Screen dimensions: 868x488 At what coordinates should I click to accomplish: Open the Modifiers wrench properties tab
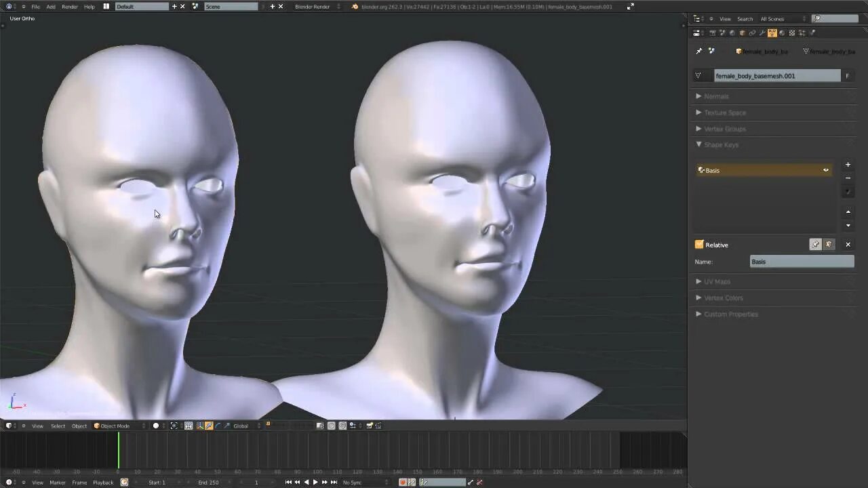point(762,33)
